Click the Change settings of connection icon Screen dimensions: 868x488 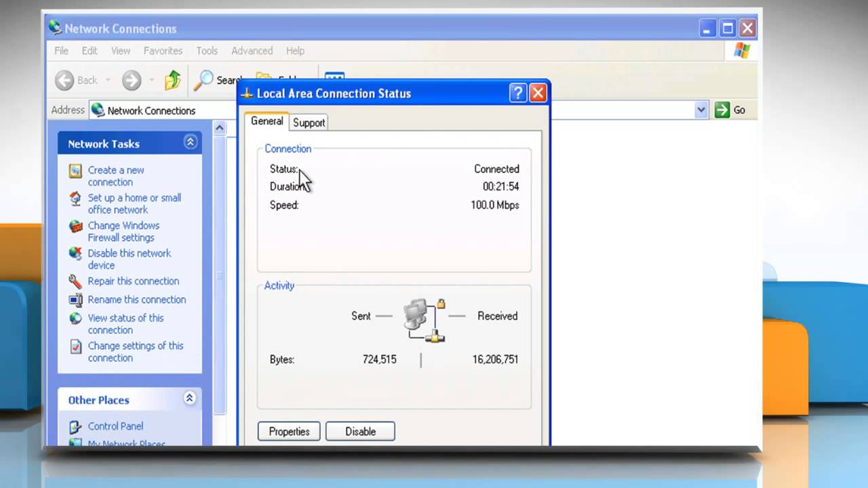(75, 346)
